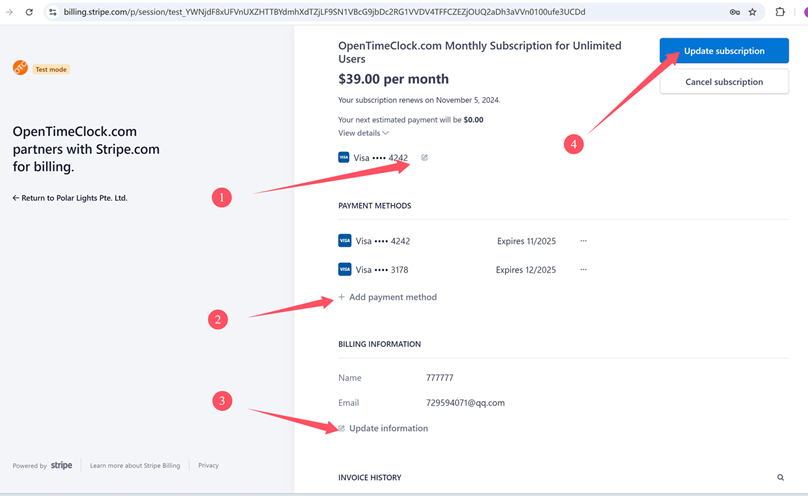This screenshot has height=496, width=808.
Task: Open the password manager key icon
Action: point(735,12)
